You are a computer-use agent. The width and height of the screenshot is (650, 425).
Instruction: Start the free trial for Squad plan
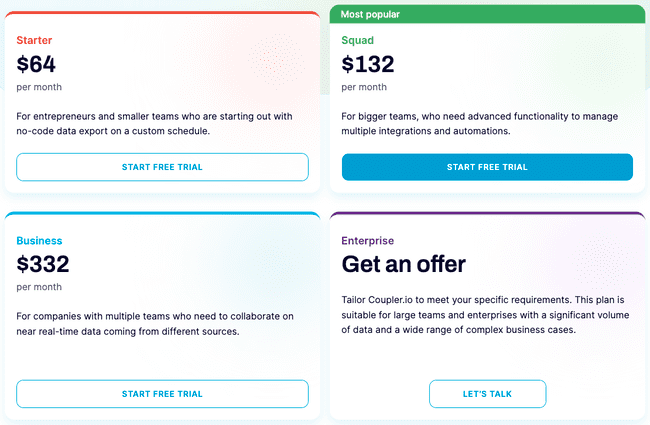(487, 167)
